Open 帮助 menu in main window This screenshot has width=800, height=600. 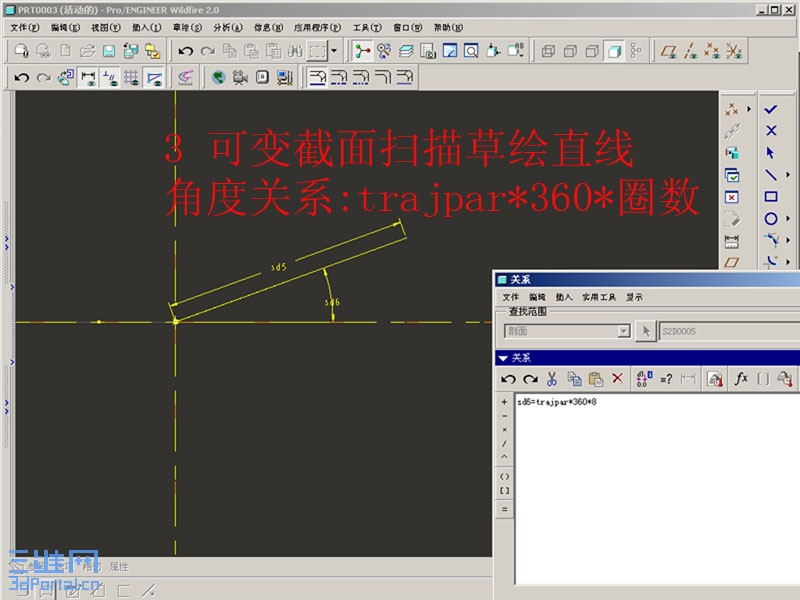pyautogui.click(x=448, y=28)
